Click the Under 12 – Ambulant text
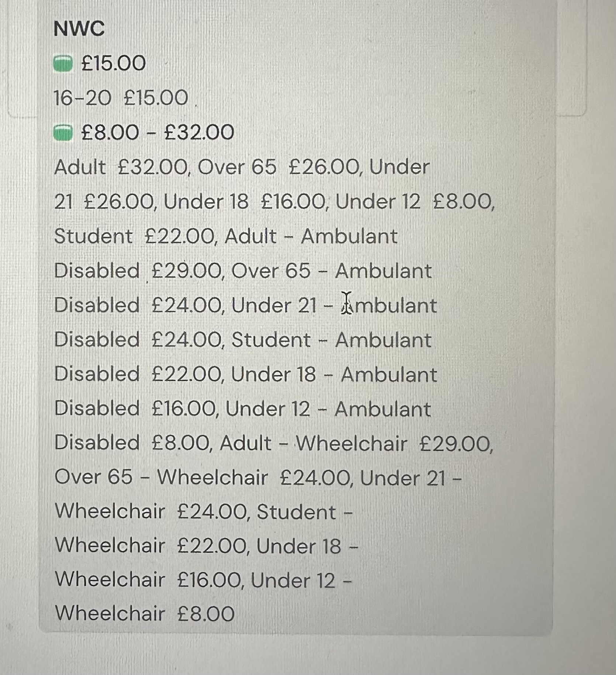The height and width of the screenshot is (675, 616). (328, 409)
